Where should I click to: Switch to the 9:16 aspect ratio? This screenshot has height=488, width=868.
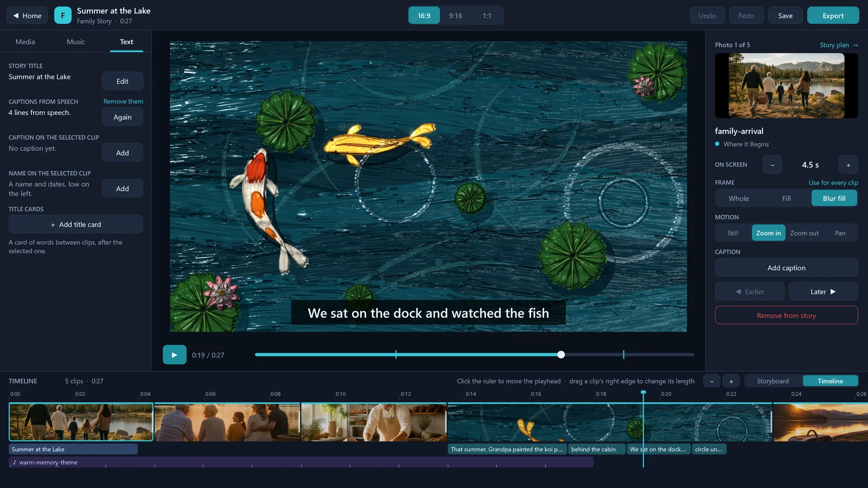pyautogui.click(x=455, y=16)
